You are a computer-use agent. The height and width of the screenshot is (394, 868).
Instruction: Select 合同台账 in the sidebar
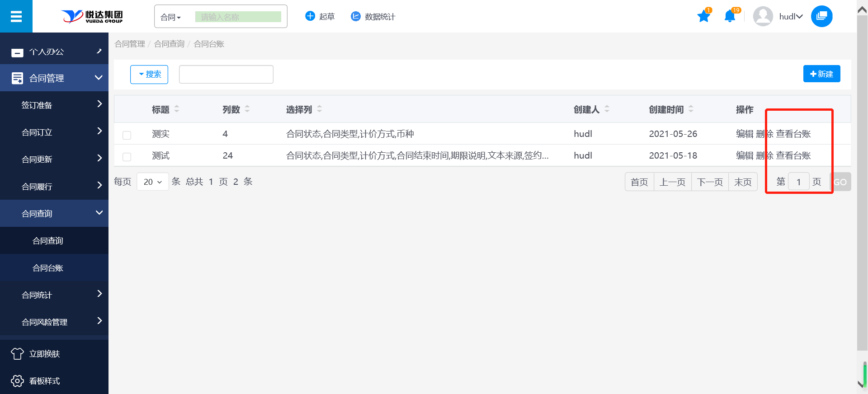48,268
